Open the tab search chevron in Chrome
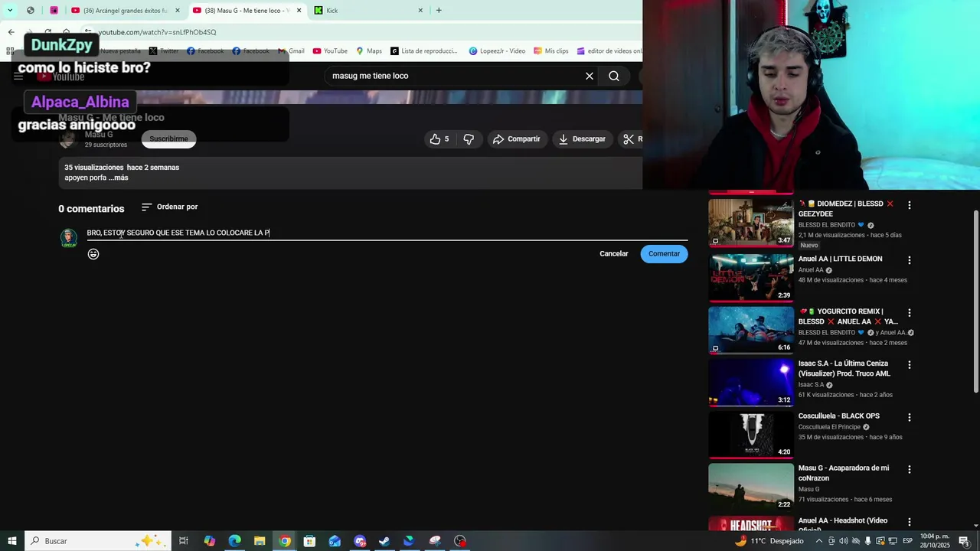This screenshot has width=980, height=551. pyautogui.click(x=10, y=10)
